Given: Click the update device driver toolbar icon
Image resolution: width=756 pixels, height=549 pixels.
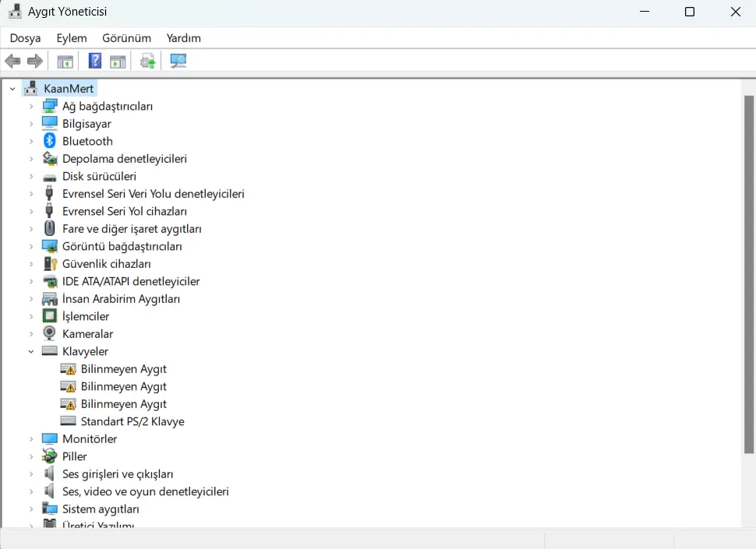Looking at the screenshot, I should [x=147, y=62].
